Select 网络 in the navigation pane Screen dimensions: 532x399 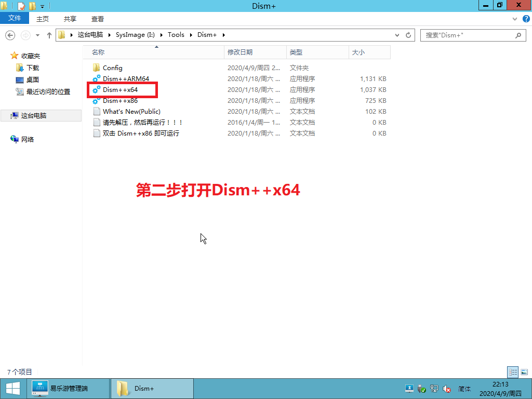coord(27,139)
